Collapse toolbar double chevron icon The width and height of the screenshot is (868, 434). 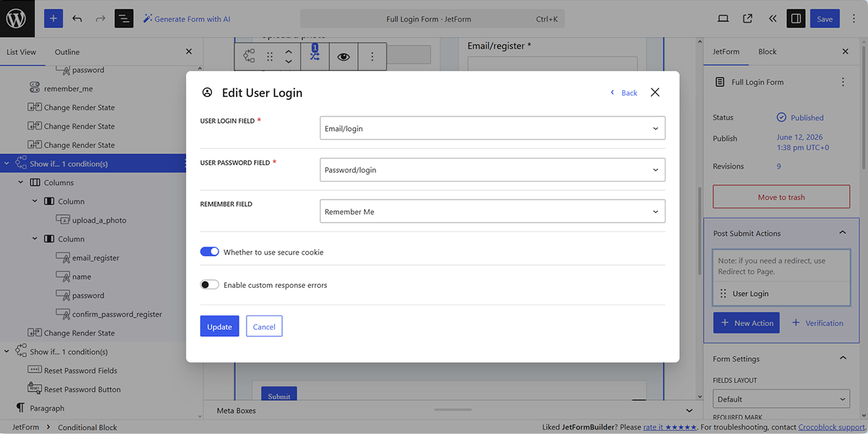[773, 19]
